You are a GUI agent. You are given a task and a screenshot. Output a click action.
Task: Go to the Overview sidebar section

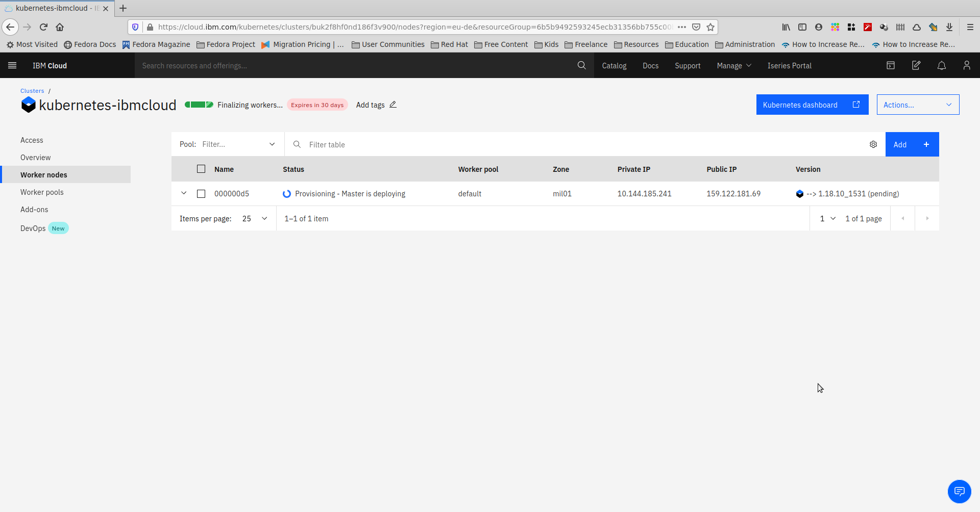(x=36, y=157)
